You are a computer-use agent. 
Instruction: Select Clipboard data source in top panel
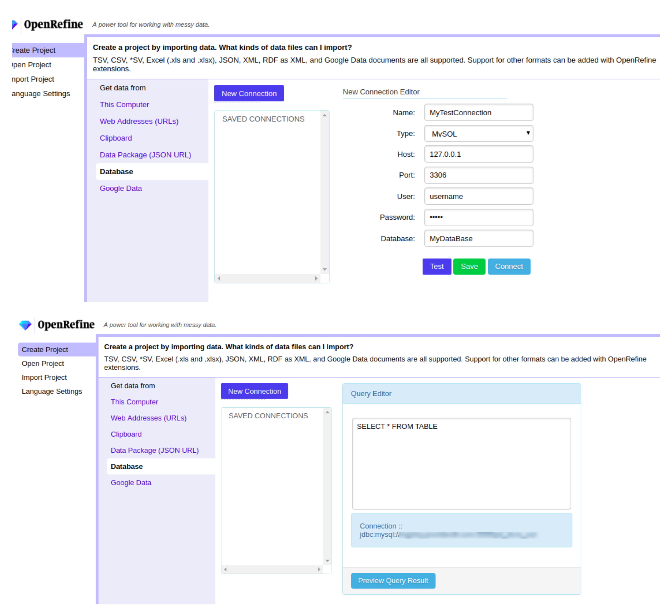[x=116, y=138]
